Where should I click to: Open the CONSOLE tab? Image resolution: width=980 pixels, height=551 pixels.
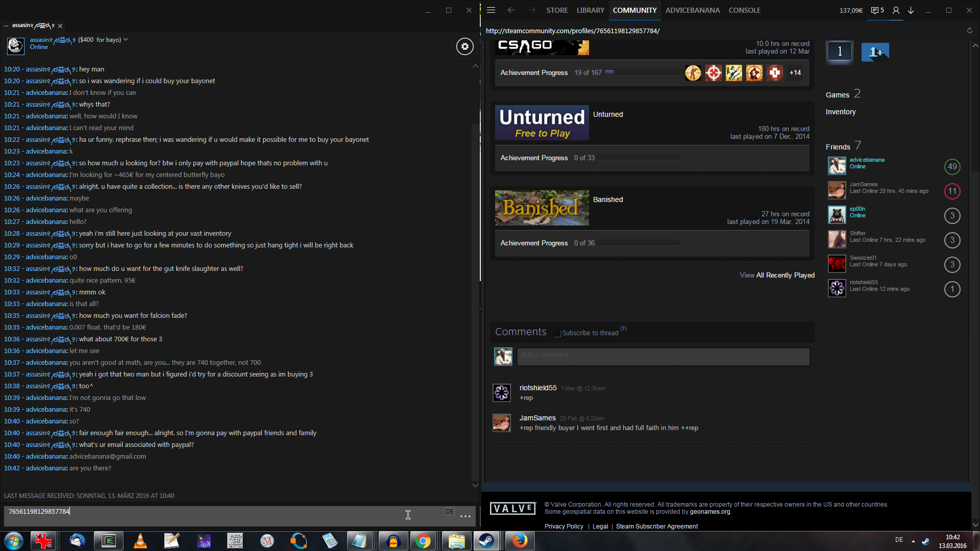coord(744,10)
